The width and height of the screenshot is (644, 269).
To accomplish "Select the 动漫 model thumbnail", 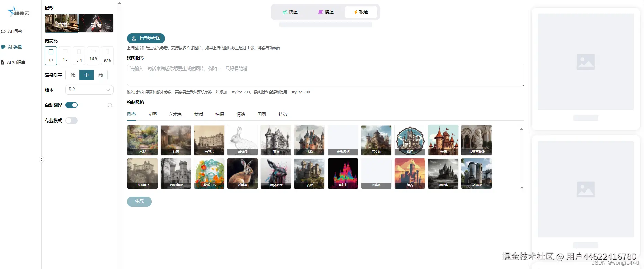I will [x=96, y=23].
